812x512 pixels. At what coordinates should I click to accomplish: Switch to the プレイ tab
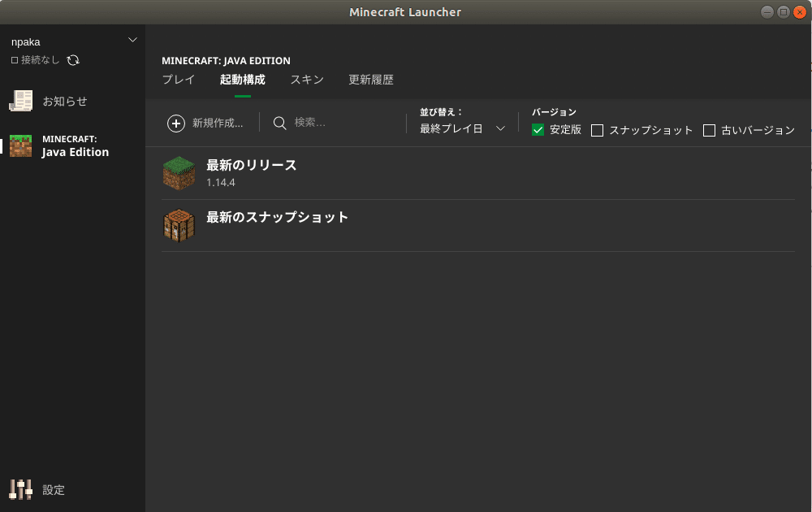(179, 80)
